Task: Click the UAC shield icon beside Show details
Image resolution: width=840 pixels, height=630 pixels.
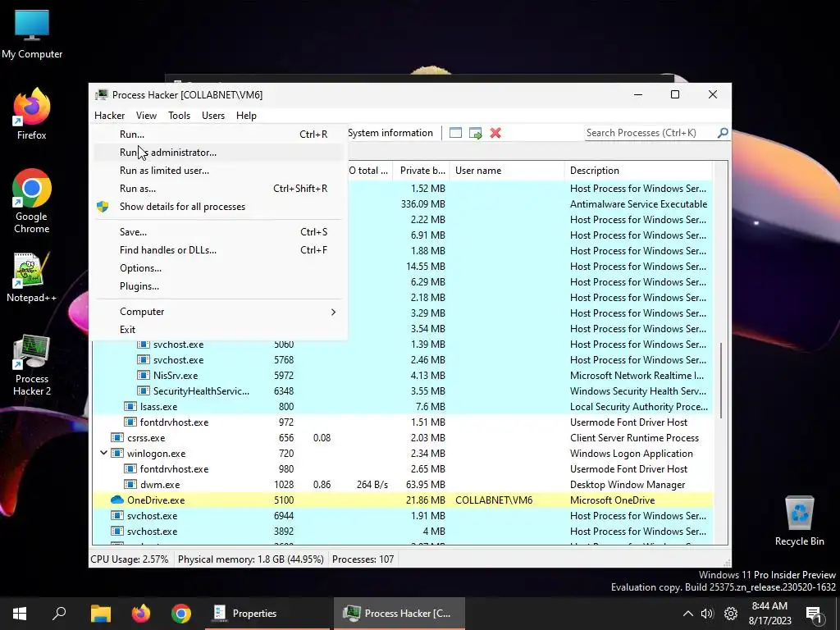Action: tap(103, 207)
